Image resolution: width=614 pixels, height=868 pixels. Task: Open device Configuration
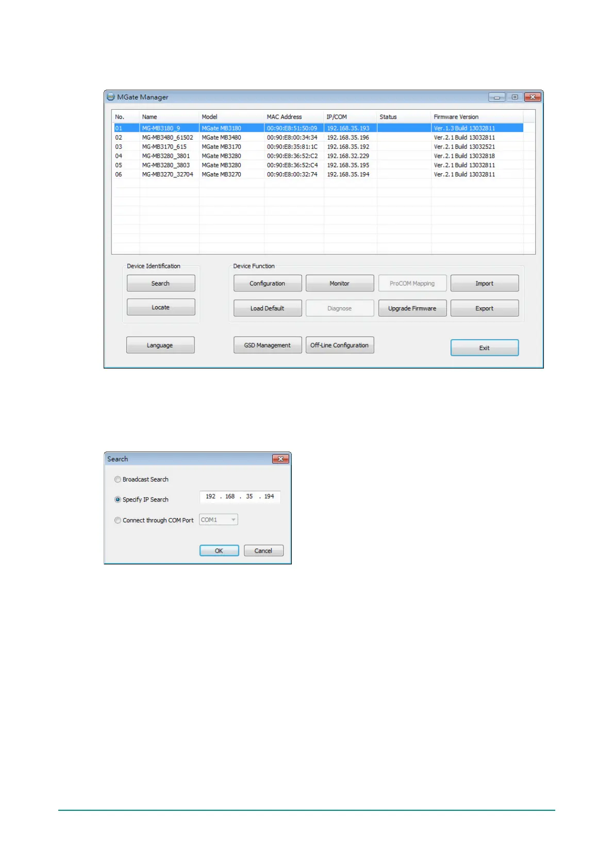[268, 283]
